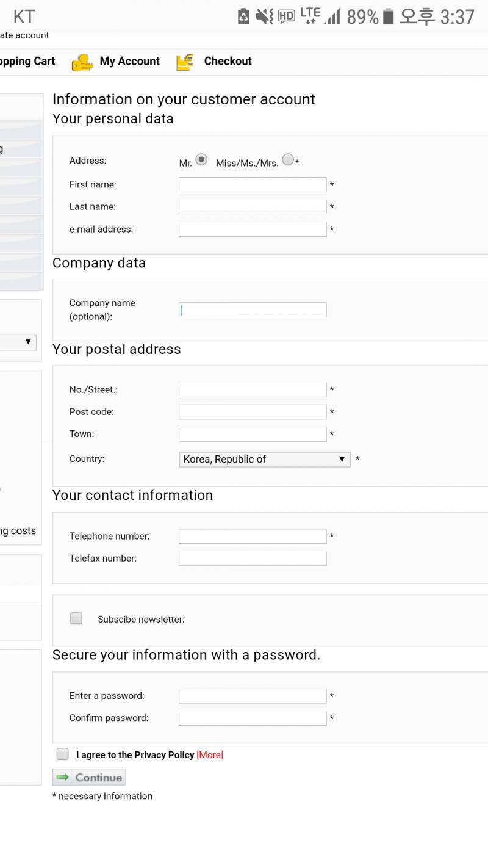Click the My Account icon
This screenshot has height=868, width=488.
82,62
